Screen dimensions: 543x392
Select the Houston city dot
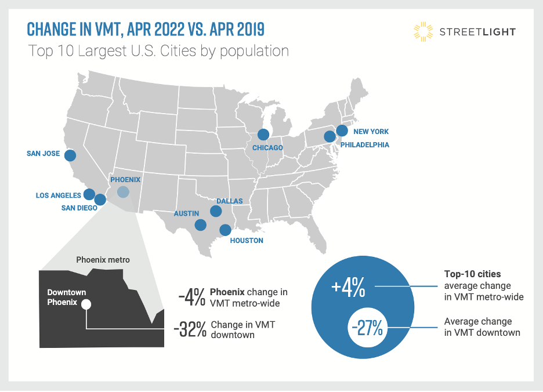point(225,230)
